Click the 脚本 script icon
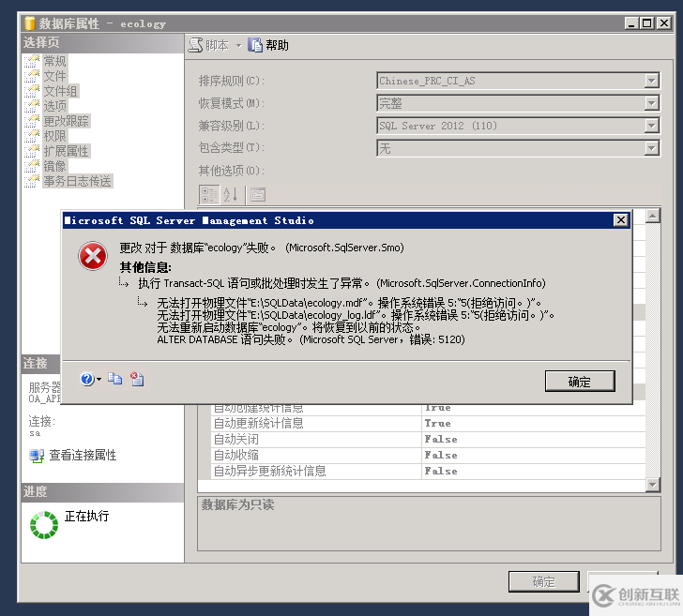Image resolution: width=683 pixels, height=616 pixels. [196, 45]
